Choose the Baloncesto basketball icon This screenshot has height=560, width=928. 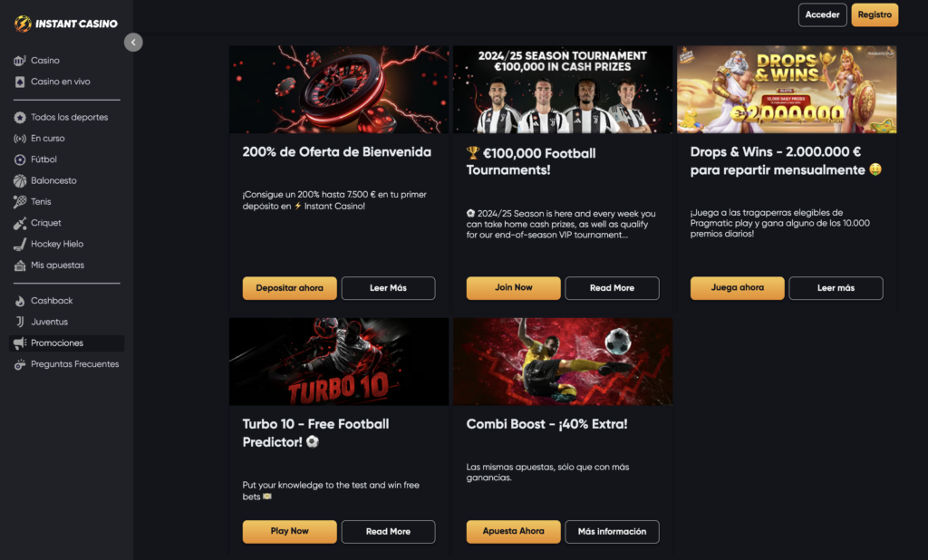pos(20,180)
